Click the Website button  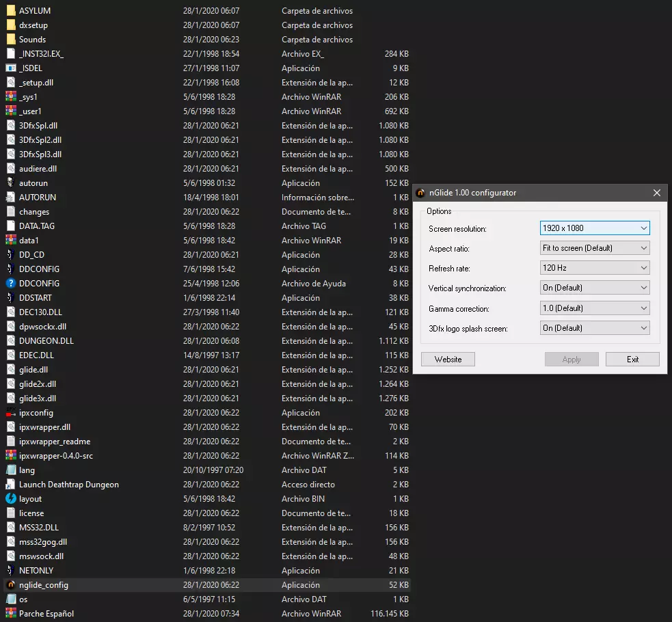[x=448, y=360]
